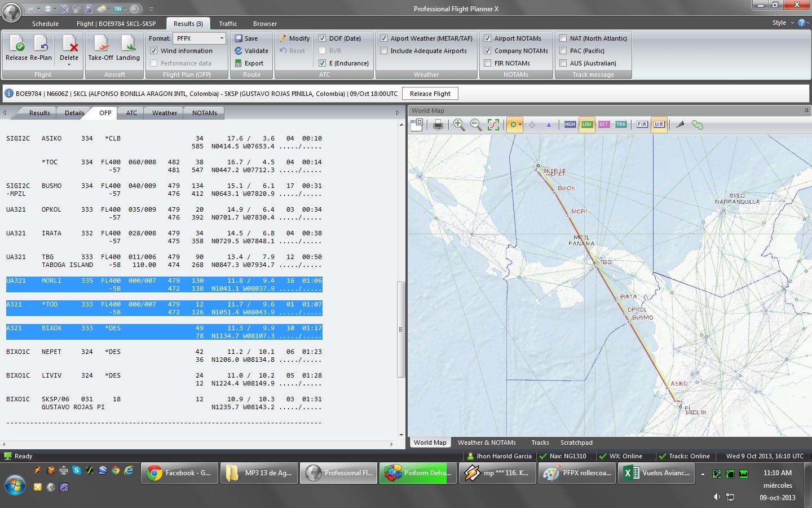The width and height of the screenshot is (812, 508).
Task: Open the aircraft dropdown in quick access bar
Action: [x=38, y=9]
